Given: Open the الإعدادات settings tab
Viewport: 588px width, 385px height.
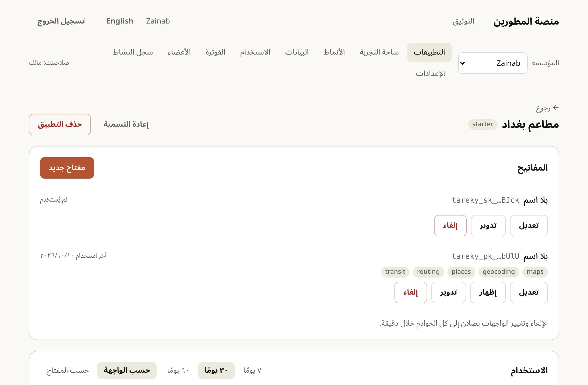Looking at the screenshot, I should (x=430, y=74).
